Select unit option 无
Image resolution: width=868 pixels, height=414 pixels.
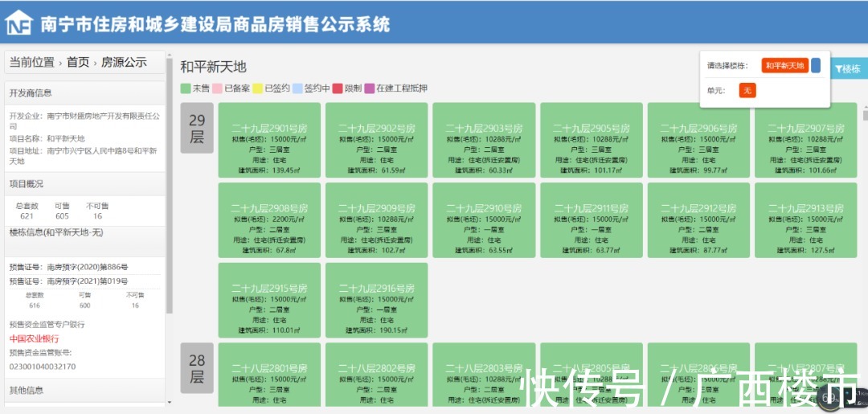coord(747,90)
